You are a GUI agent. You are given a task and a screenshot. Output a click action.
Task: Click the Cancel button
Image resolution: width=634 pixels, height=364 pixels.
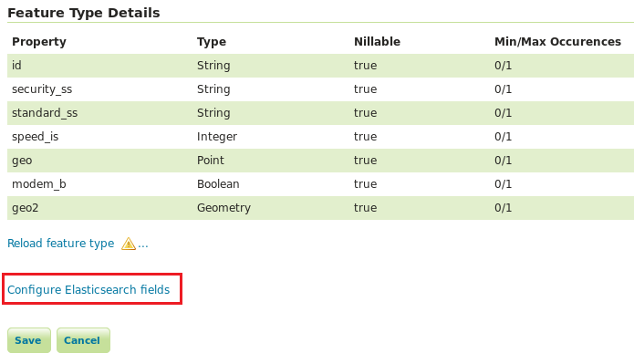click(83, 340)
